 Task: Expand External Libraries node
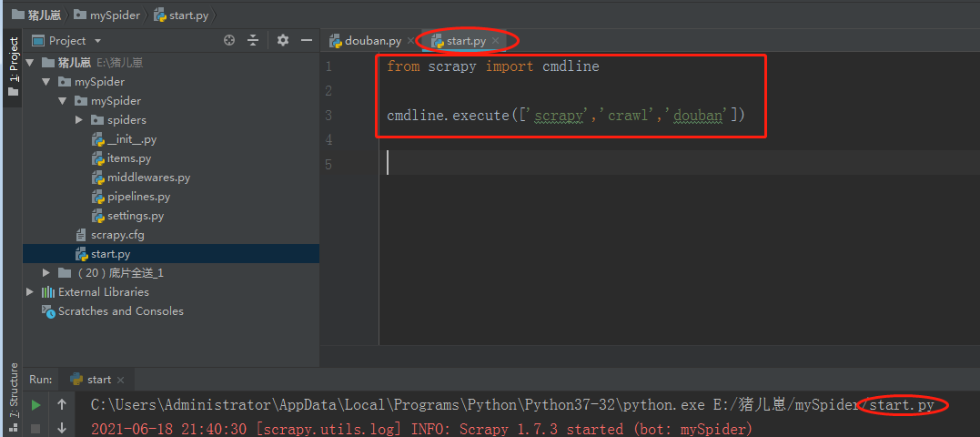coord(30,292)
